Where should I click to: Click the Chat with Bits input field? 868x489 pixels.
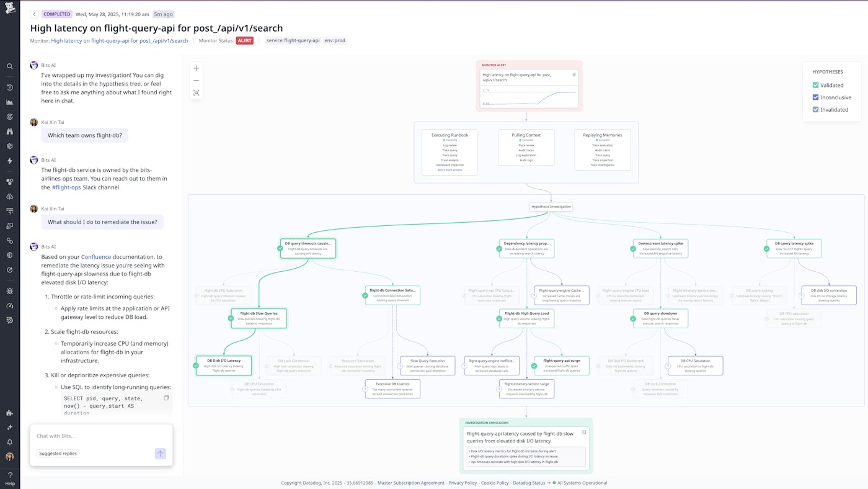click(x=101, y=436)
